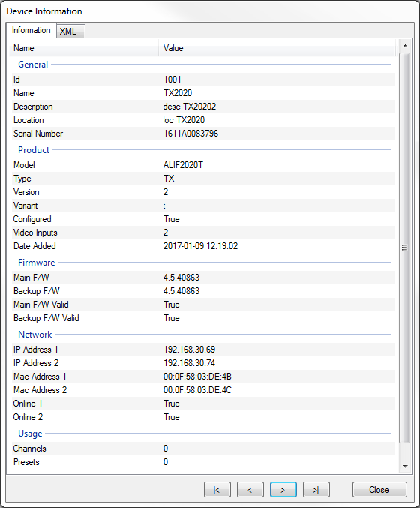Select the Usage group heading
This screenshot has width=420, height=508.
[x=30, y=434]
